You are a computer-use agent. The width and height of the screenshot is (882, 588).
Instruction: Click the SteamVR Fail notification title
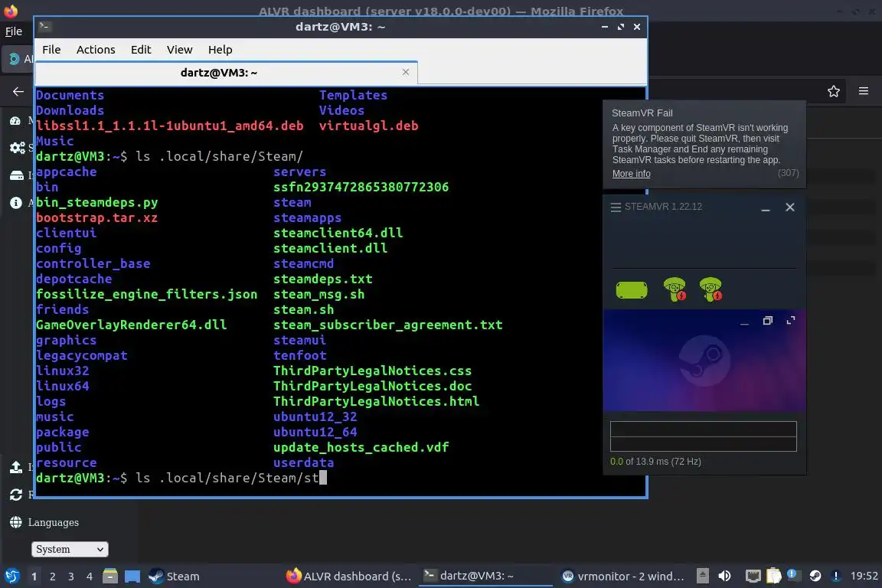pyautogui.click(x=642, y=113)
